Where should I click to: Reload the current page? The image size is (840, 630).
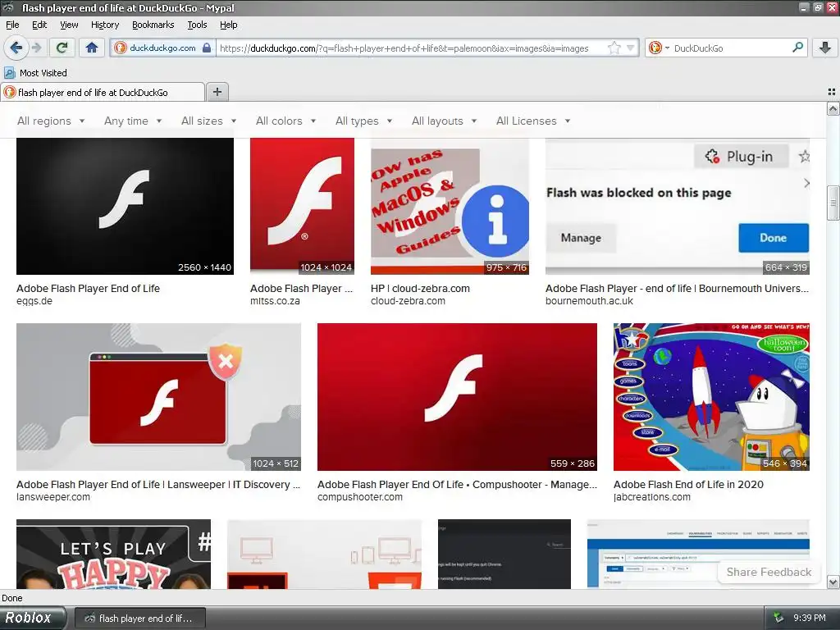pos(62,48)
